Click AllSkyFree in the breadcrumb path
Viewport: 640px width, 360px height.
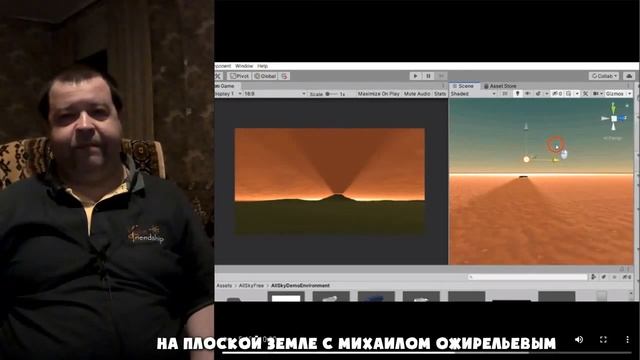tap(251, 286)
